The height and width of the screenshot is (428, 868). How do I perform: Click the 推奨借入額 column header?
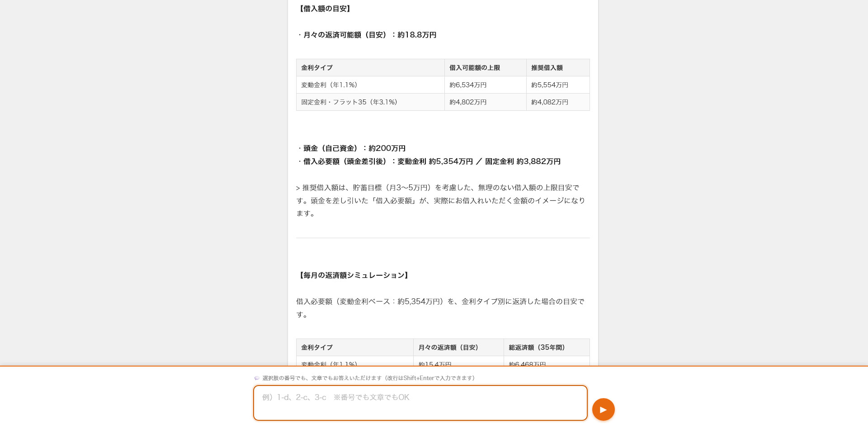pos(558,68)
